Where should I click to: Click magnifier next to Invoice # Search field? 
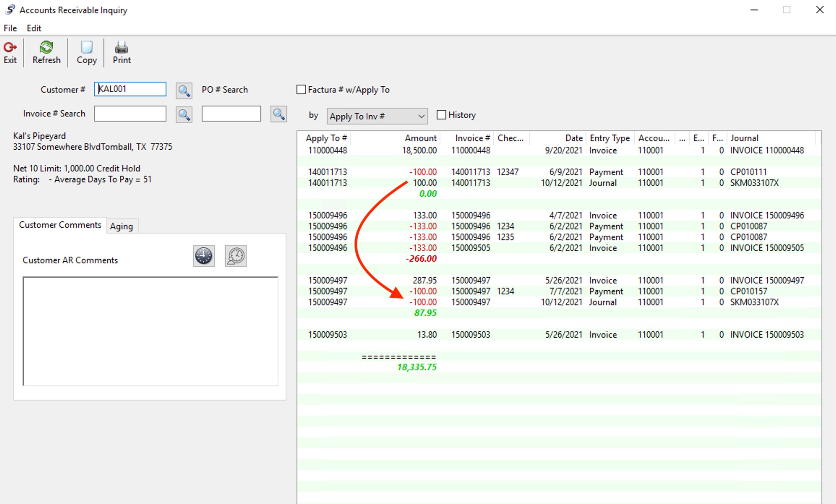pos(184,115)
